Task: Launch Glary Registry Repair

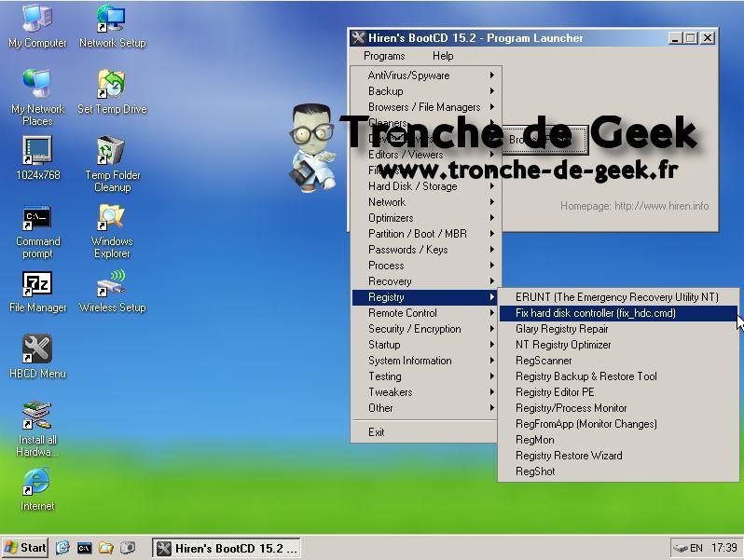Action: click(x=618, y=329)
